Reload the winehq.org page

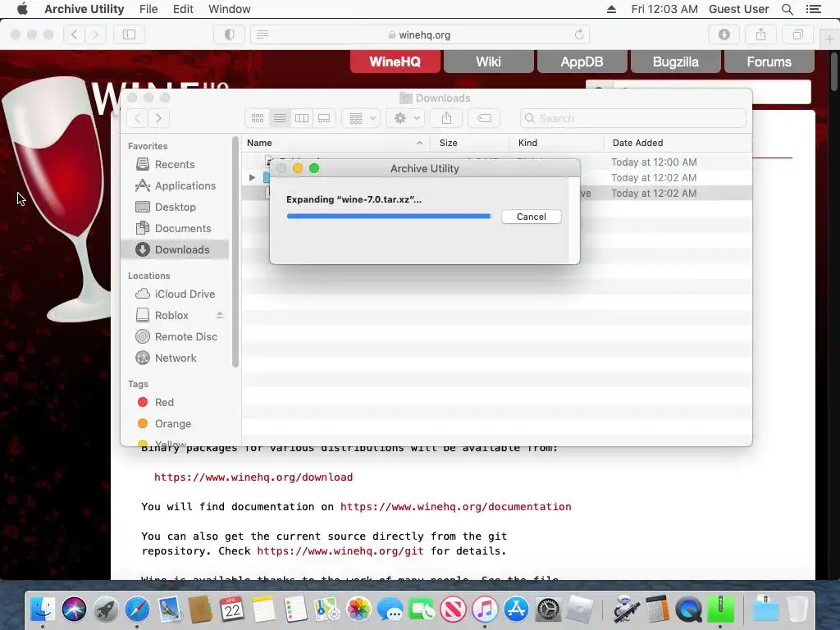point(579,34)
